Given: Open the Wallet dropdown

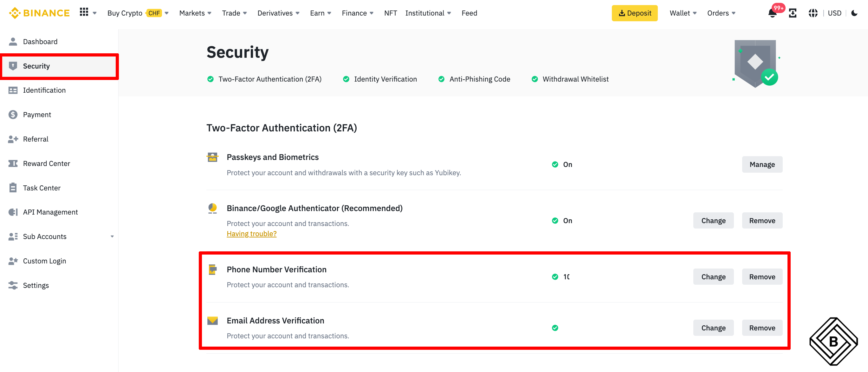Looking at the screenshot, I should pos(683,13).
